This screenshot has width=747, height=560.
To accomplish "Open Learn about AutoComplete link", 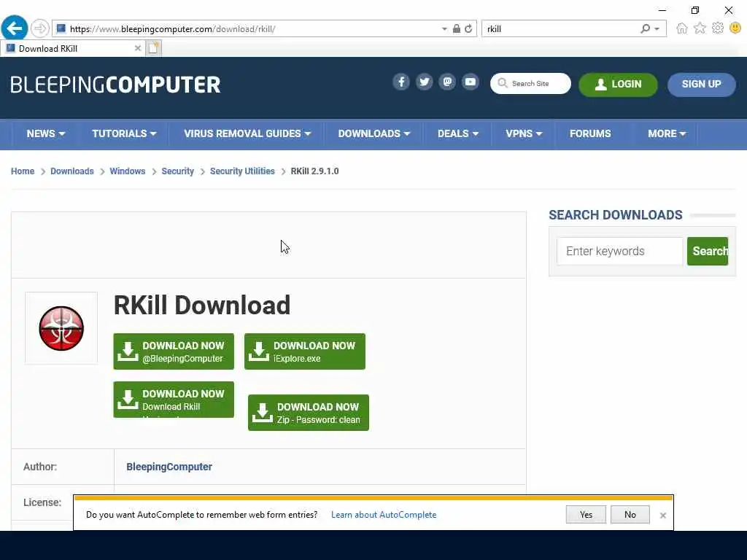I will (384, 515).
